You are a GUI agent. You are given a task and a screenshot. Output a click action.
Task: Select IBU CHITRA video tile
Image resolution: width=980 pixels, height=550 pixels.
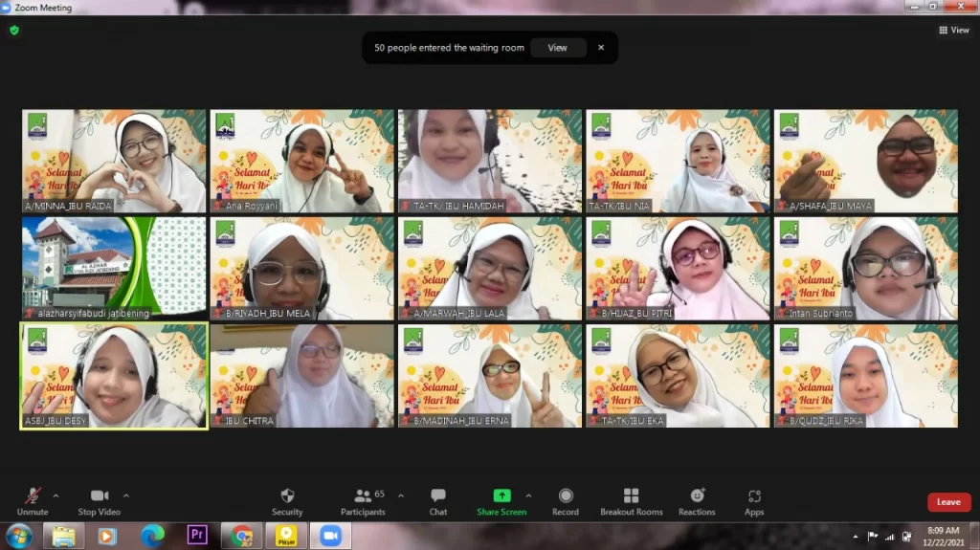pyautogui.click(x=301, y=376)
